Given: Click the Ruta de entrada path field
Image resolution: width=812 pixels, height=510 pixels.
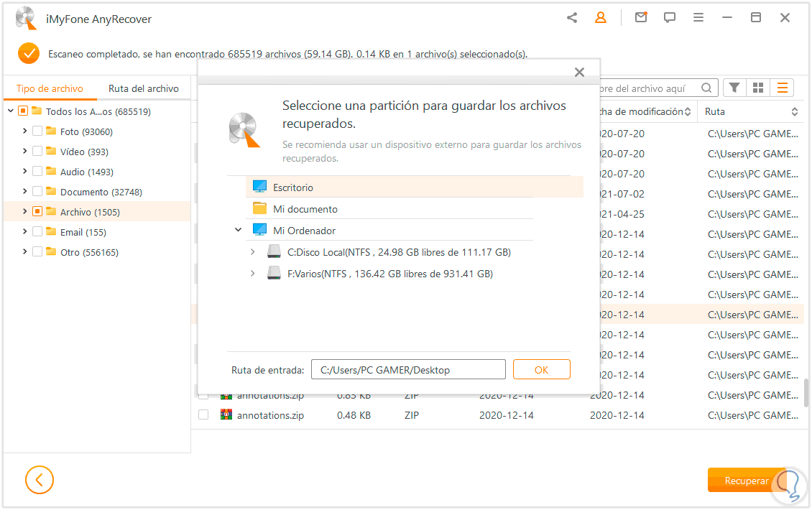Looking at the screenshot, I should click(x=408, y=369).
